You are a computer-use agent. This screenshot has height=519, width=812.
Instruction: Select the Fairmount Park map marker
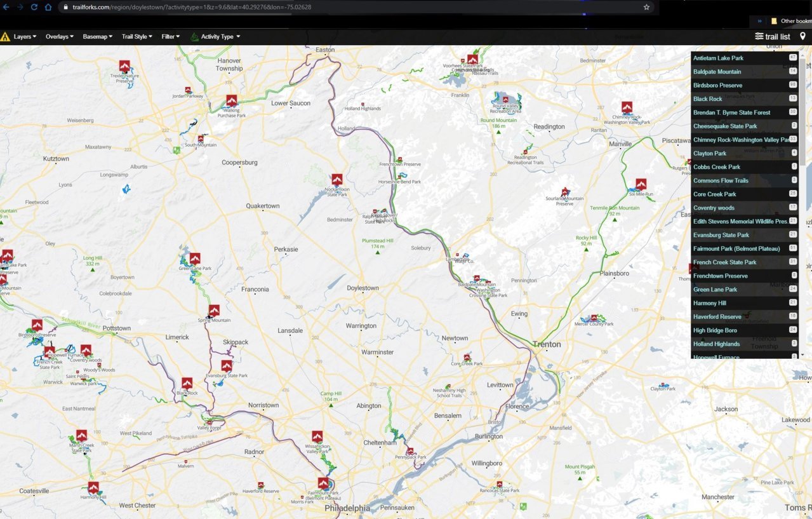click(x=323, y=483)
